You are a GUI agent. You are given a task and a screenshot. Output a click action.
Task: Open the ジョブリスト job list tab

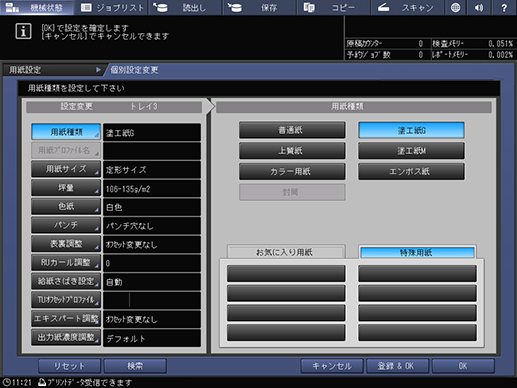pyautogui.click(x=112, y=7)
